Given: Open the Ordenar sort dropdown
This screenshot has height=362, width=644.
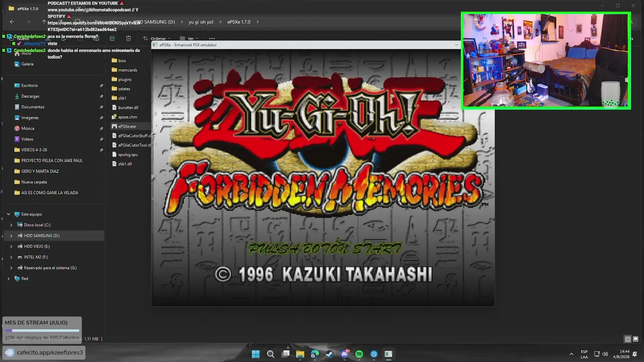Looking at the screenshot, I should pyautogui.click(x=156, y=38).
